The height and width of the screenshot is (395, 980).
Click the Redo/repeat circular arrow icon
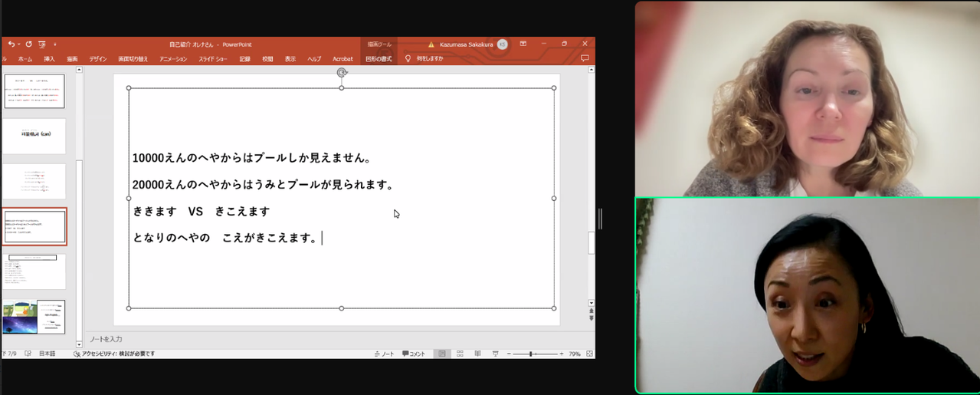[28, 44]
